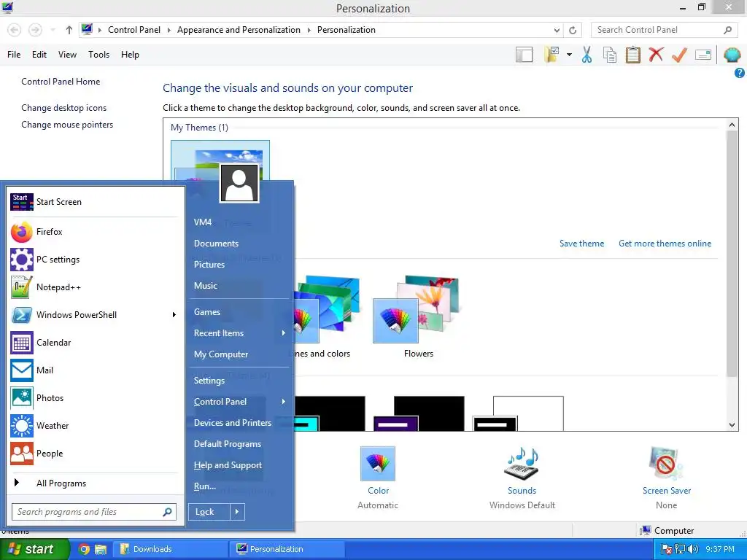Open the Mail app entry
Viewport: 747px width, 560px height.
[x=93, y=370]
